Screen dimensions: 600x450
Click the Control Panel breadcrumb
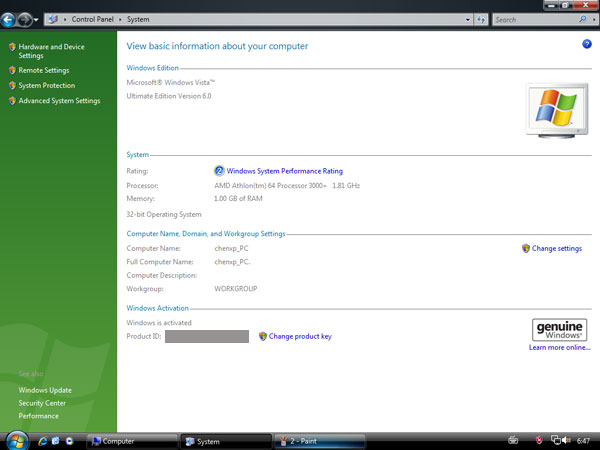(x=92, y=20)
